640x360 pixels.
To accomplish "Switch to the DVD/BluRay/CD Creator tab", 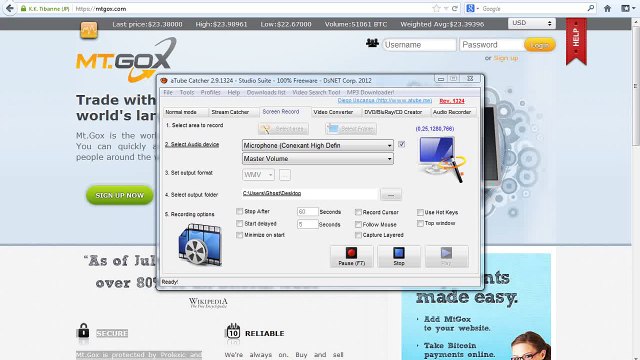I will click(x=396, y=112).
